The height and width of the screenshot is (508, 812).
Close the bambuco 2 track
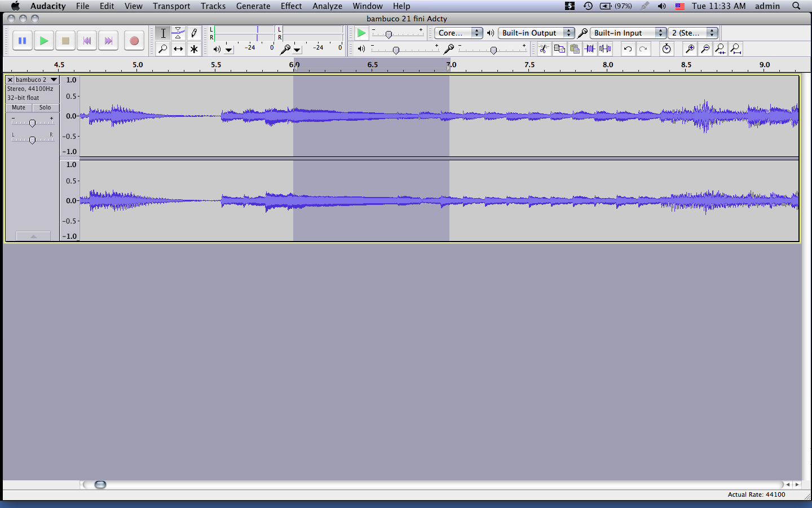coord(10,80)
